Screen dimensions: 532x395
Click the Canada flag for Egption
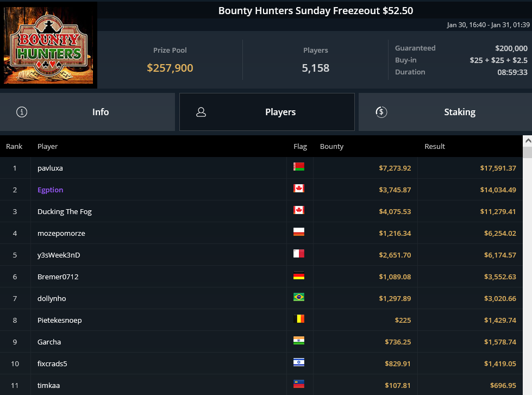298,189
